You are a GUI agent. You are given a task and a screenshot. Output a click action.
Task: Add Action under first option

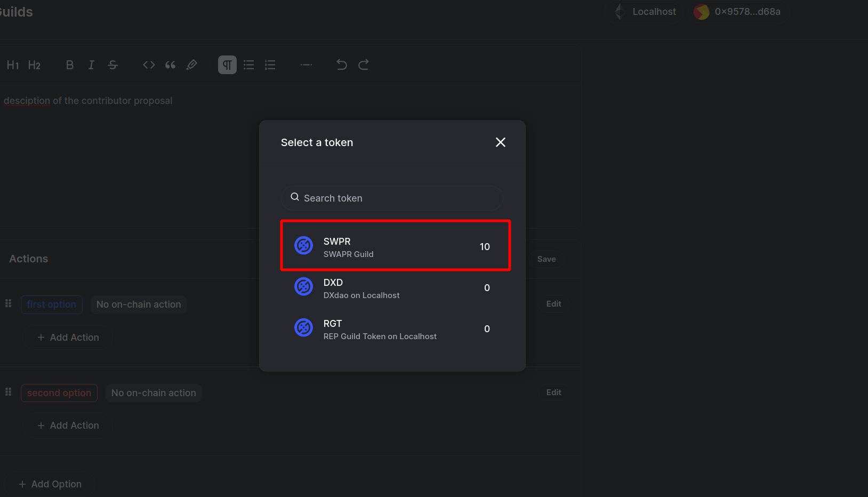pyautogui.click(x=68, y=338)
